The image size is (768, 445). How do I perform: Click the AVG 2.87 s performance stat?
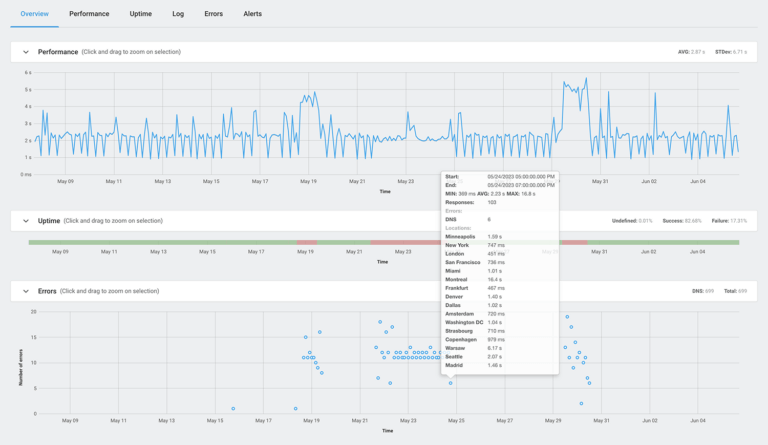(691, 52)
